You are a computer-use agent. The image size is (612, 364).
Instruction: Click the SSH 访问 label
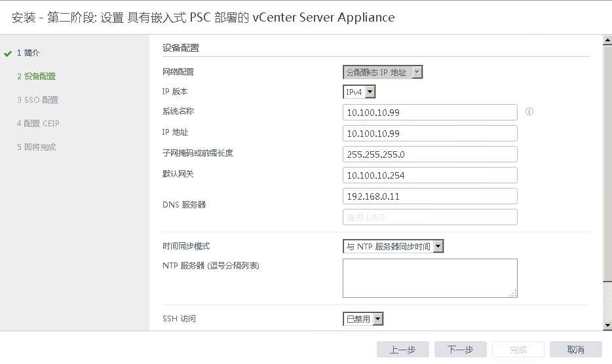[179, 319]
